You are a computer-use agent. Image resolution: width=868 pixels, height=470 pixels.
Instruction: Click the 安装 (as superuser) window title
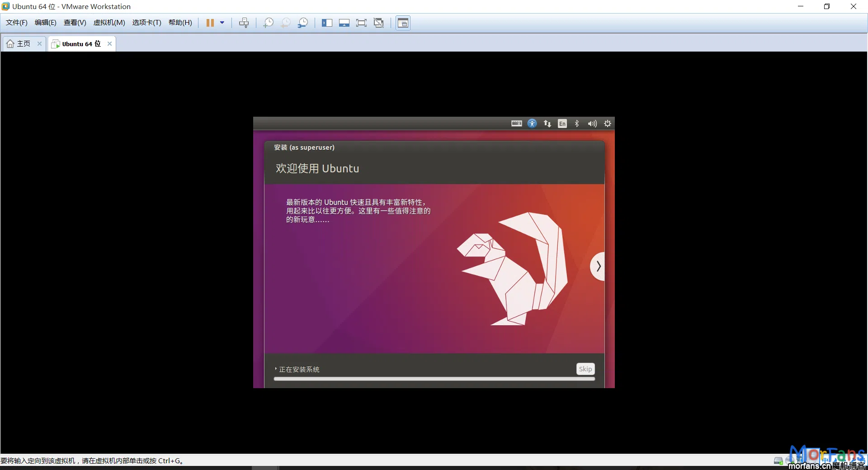304,147
